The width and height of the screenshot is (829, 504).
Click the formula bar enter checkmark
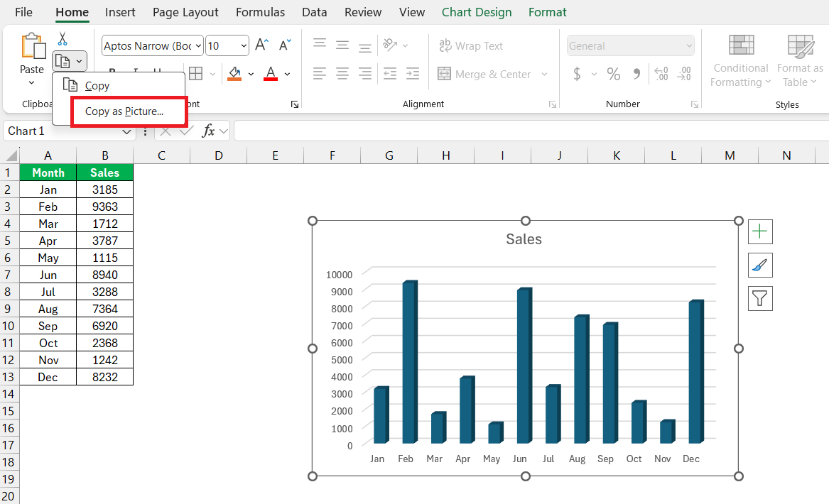click(x=186, y=131)
